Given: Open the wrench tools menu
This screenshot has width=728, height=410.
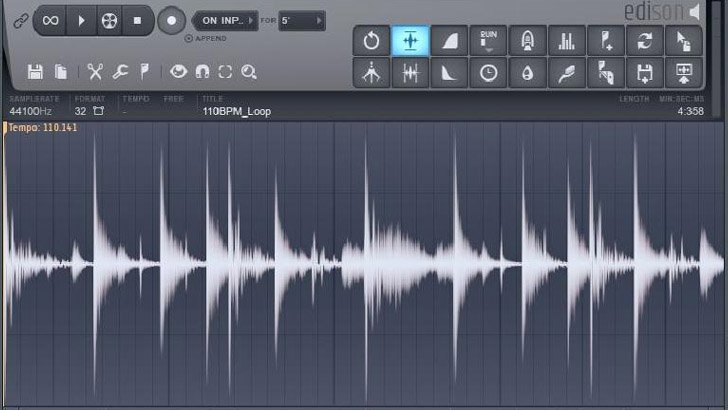Looking at the screenshot, I should click(120, 72).
